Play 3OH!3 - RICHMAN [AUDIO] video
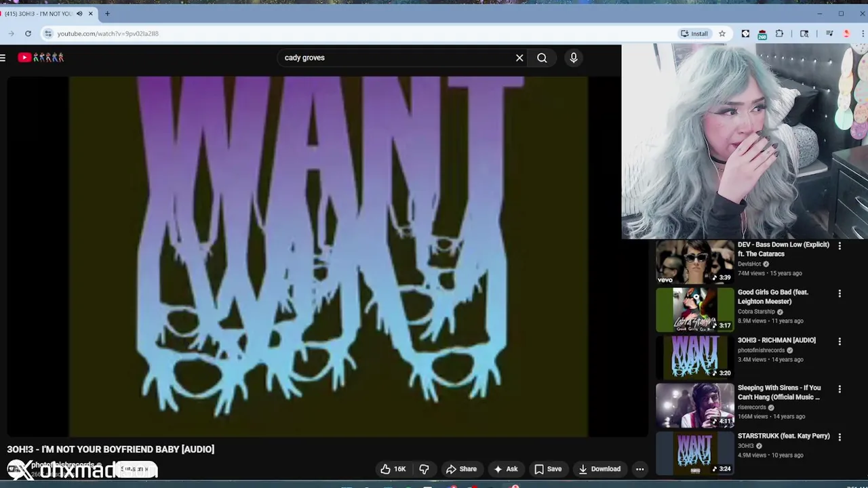 pos(776,340)
